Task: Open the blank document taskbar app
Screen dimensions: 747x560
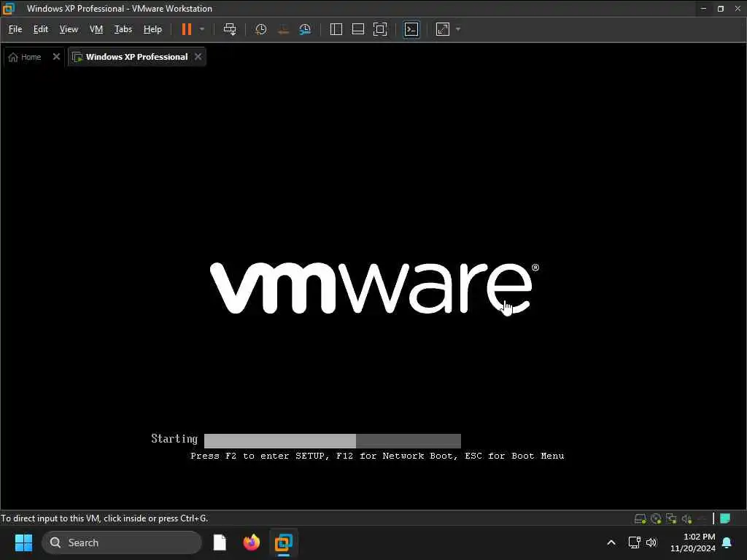Action: coord(220,542)
